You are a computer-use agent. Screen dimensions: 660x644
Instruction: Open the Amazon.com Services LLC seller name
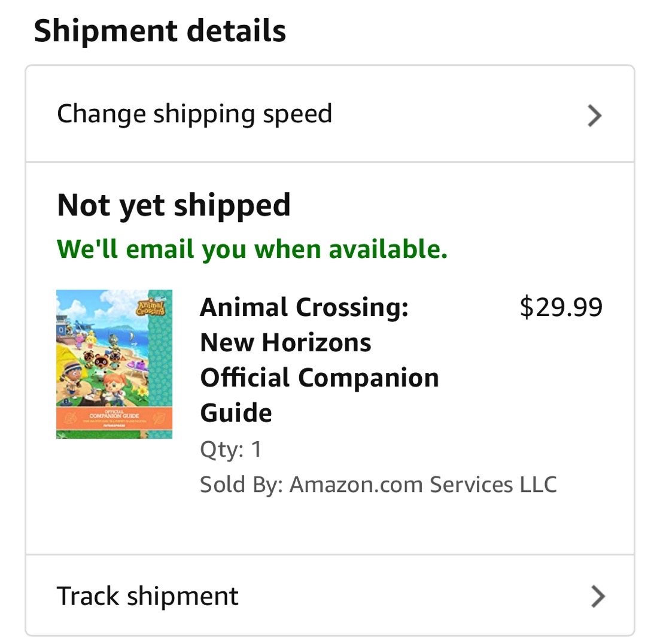423,484
